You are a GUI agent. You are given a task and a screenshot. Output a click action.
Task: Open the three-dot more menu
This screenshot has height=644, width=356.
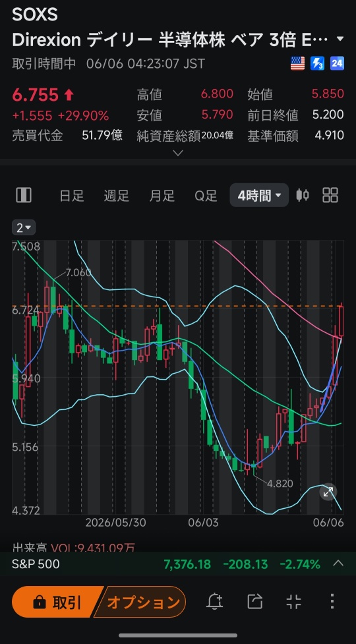[332, 602]
